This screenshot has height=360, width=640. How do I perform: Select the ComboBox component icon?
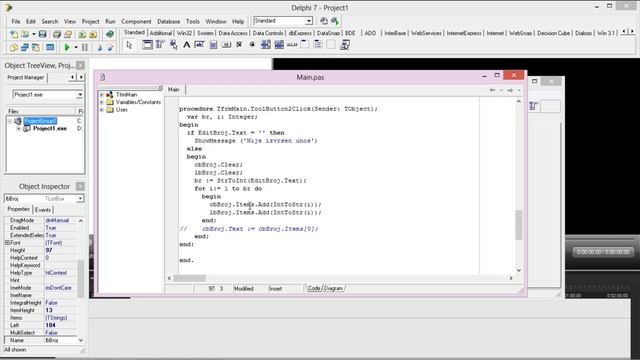[x=279, y=45]
